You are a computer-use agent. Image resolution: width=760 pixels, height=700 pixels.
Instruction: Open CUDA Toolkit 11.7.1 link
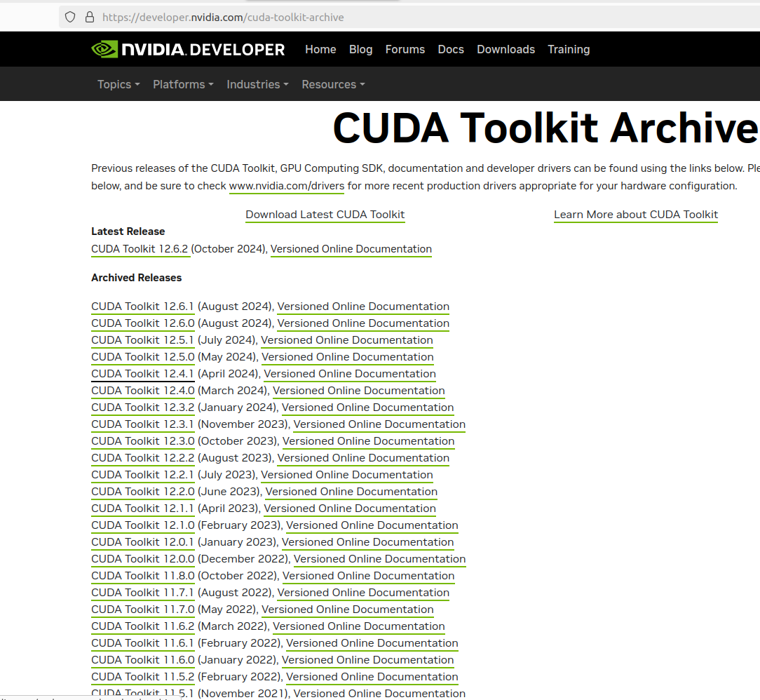click(142, 593)
